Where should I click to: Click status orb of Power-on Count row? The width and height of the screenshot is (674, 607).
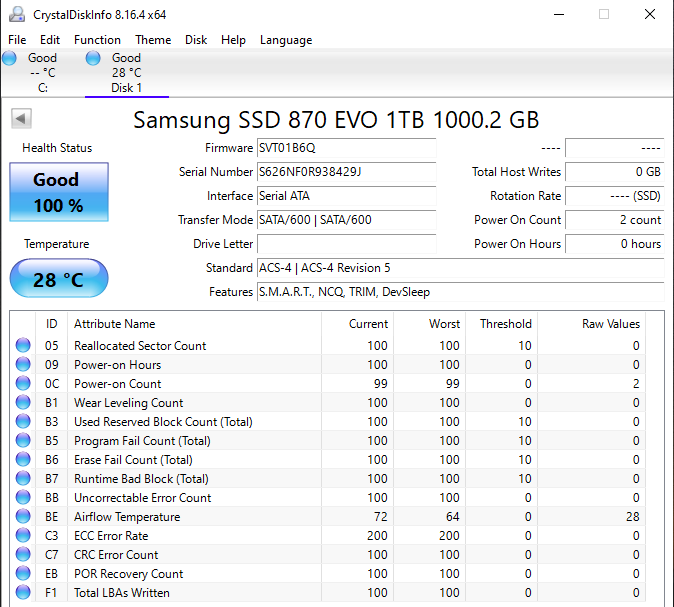coord(23,383)
